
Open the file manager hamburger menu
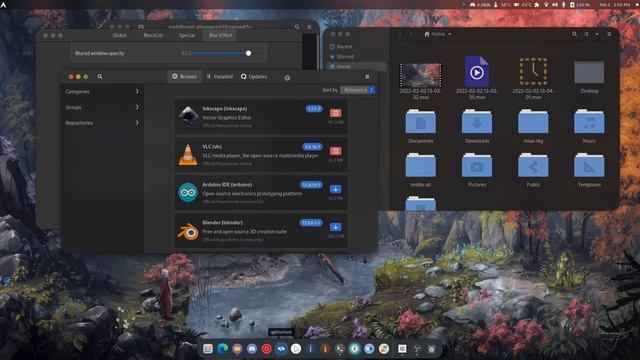(x=609, y=34)
